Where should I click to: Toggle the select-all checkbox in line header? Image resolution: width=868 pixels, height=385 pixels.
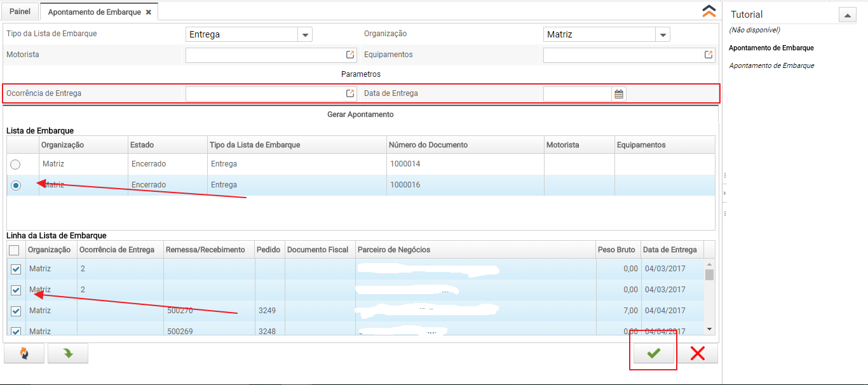pos(14,250)
